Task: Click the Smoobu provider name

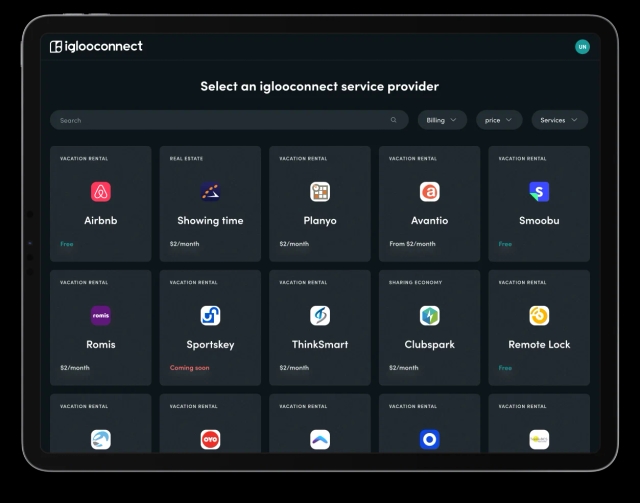Action: pos(539,220)
